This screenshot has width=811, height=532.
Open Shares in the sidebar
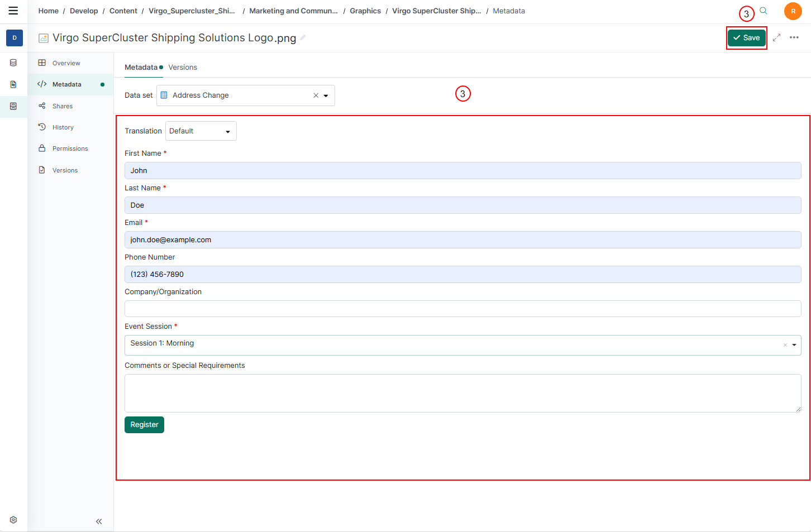point(63,106)
